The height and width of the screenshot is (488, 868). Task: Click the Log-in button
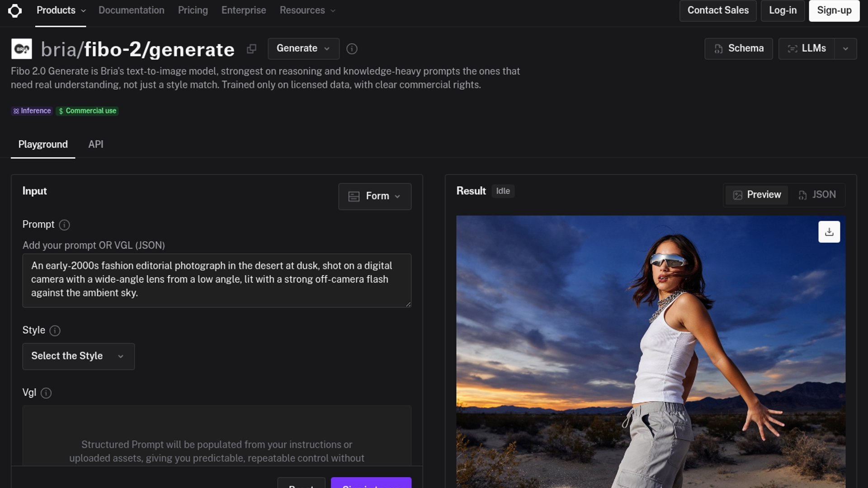(x=783, y=10)
